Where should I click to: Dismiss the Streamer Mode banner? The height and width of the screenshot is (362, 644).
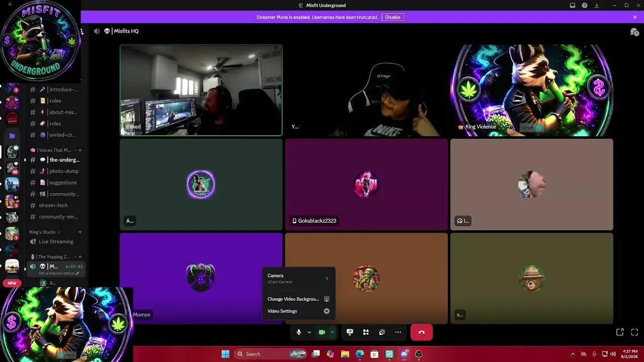point(635,17)
